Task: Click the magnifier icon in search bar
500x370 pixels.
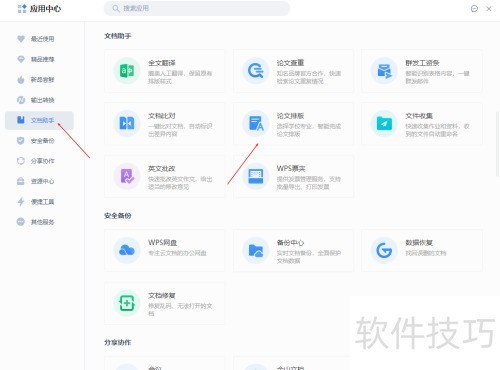Action: pos(115,8)
